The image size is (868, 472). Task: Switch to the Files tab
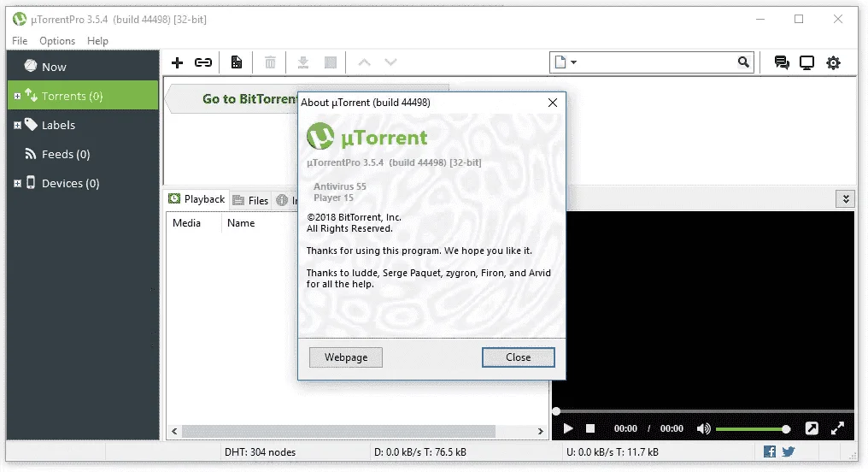[x=251, y=201]
